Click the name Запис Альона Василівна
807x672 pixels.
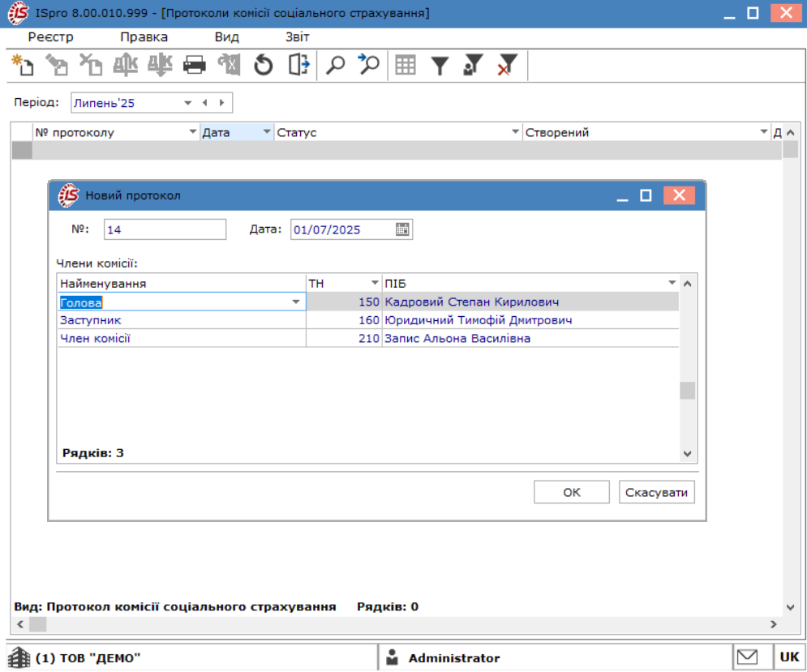click(x=457, y=339)
